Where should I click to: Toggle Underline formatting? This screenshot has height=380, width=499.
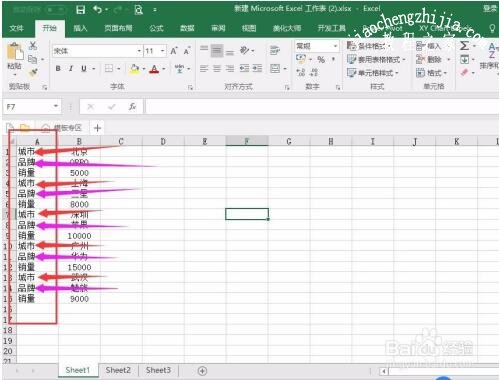pos(84,68)
